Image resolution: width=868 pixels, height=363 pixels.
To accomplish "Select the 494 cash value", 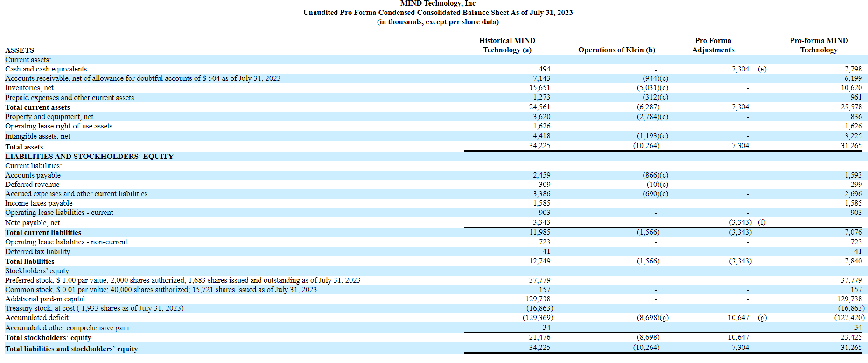I will 545,69.
